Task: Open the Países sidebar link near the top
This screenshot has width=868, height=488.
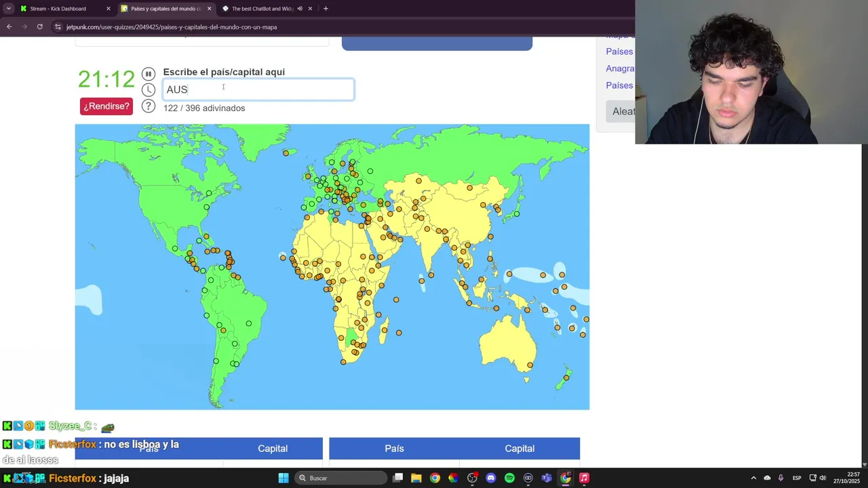Action: pos(619,52)
